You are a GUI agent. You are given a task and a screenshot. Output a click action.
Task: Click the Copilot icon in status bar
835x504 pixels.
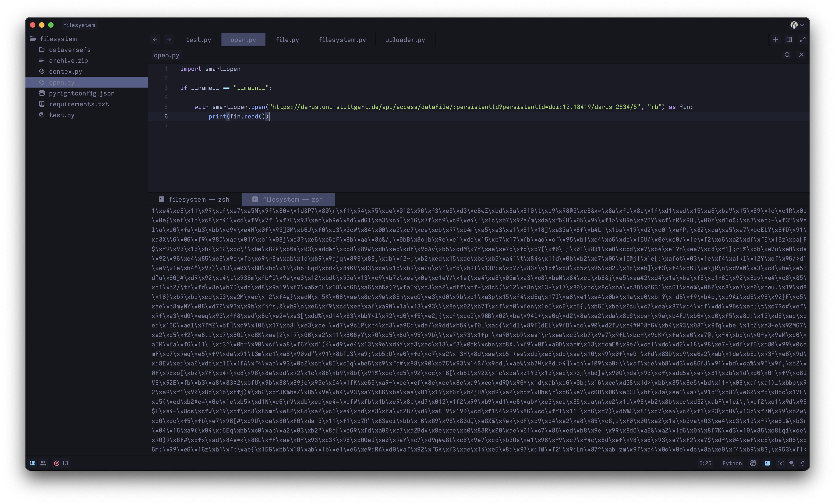tap(753, 463)
